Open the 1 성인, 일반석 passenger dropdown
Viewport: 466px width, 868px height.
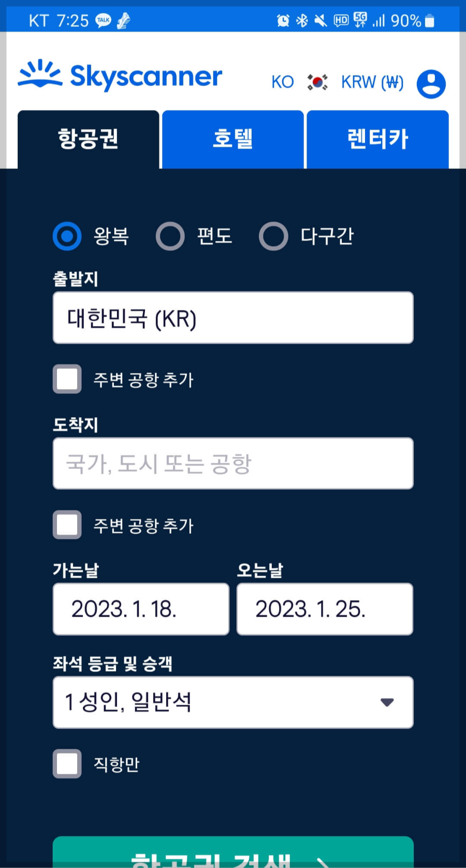coord(232,702)
